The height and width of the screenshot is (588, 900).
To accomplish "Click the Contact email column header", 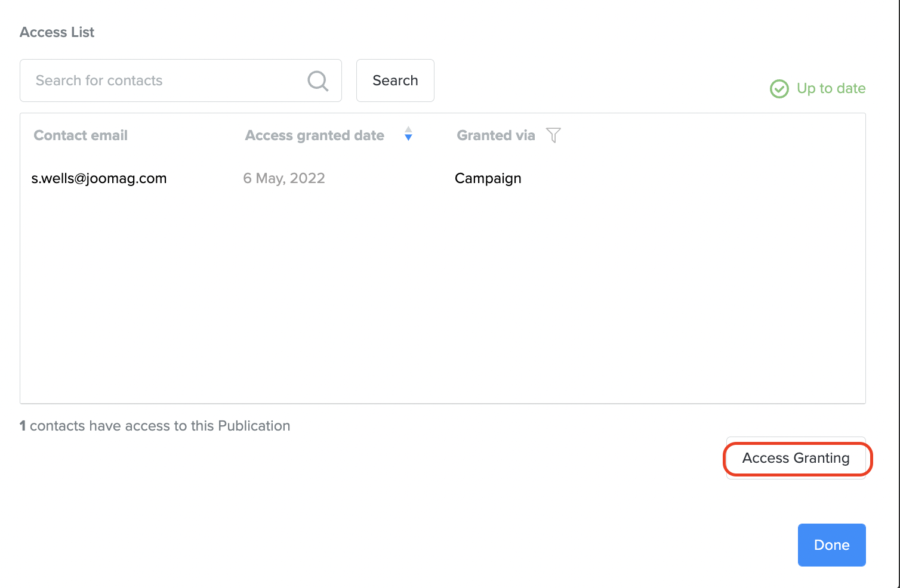I will pyautogui.click(x=81, y=135).
